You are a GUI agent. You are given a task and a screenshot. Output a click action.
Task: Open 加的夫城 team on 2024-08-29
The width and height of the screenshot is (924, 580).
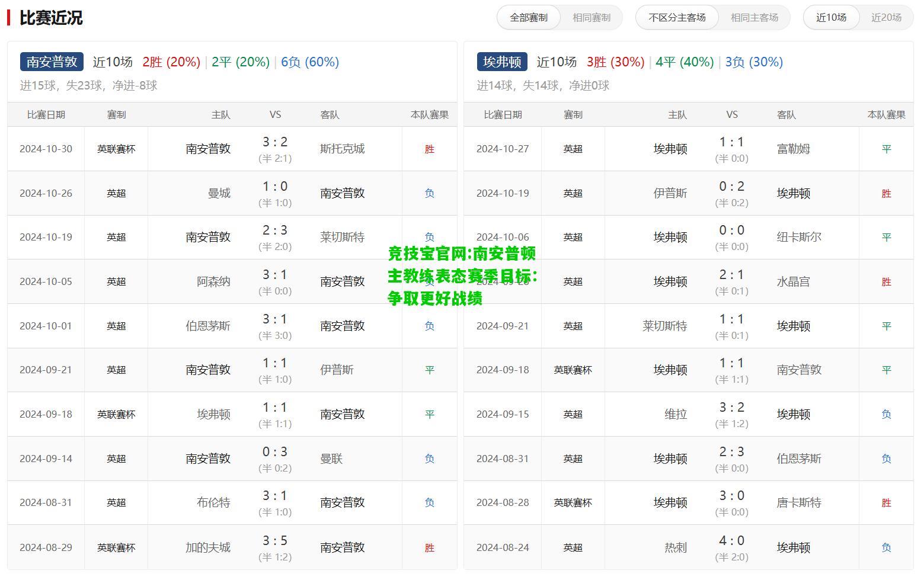[208, 547]
